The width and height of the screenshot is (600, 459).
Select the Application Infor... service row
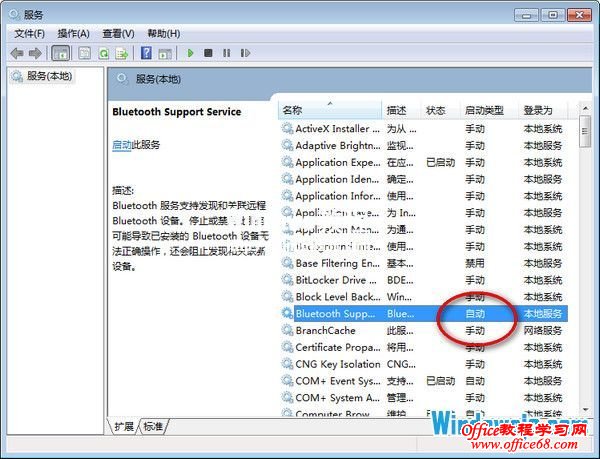(424, 196)
